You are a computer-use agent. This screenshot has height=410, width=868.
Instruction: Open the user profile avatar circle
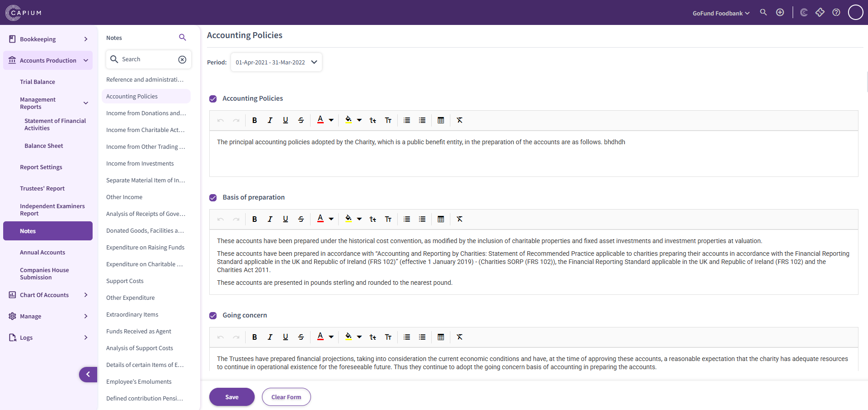[856, 12]
